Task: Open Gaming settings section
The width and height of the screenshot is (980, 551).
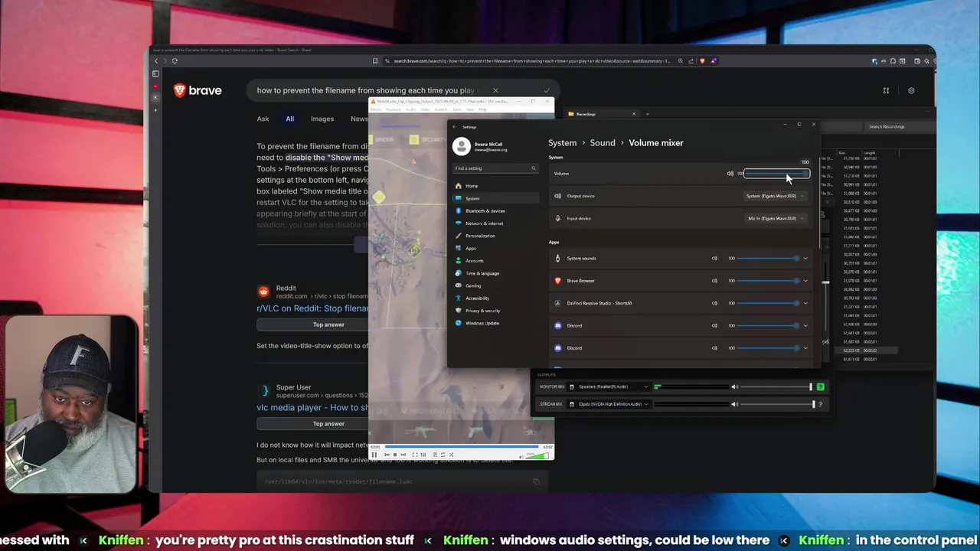Action: tap(495, 285)
